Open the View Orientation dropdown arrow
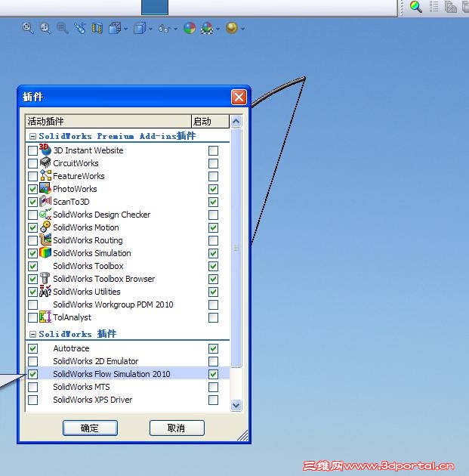This screenshot has width=469, height=476. 125,29
